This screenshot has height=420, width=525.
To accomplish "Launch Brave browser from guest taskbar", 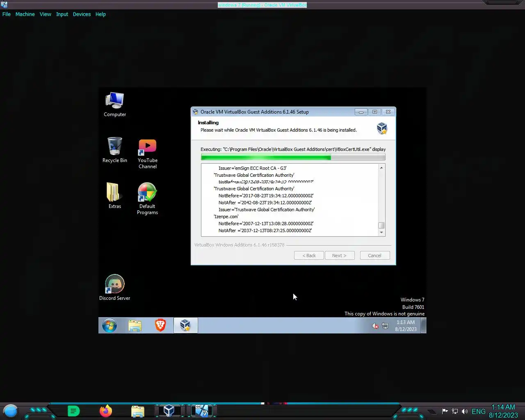I will [x=160, y=326].
